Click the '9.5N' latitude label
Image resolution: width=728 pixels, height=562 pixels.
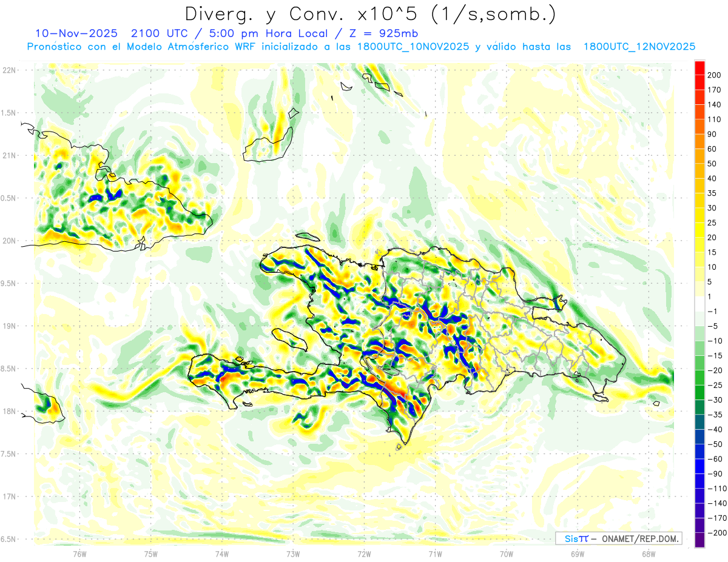9,283
